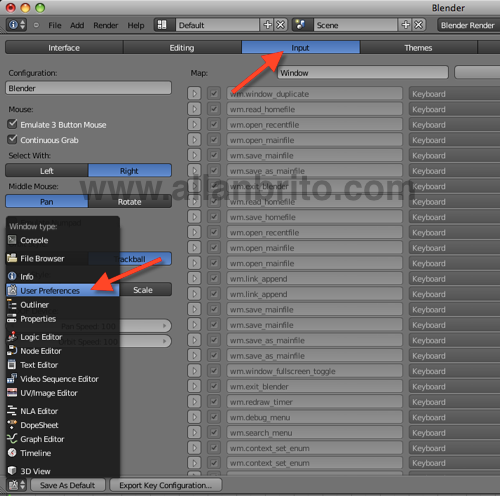Screen dimensions: 500x496
Task: Click the Configuration name field Blender
Action: (88, 88)
